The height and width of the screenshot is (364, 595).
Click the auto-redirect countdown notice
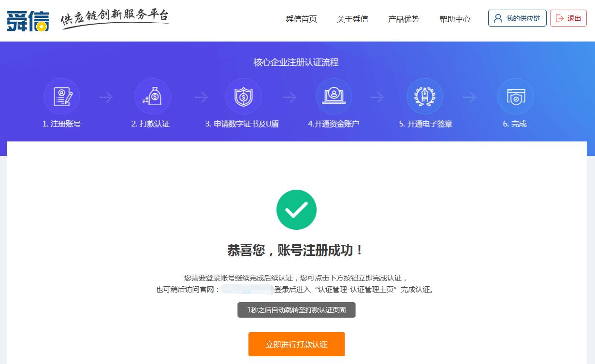tap(296, 310)
